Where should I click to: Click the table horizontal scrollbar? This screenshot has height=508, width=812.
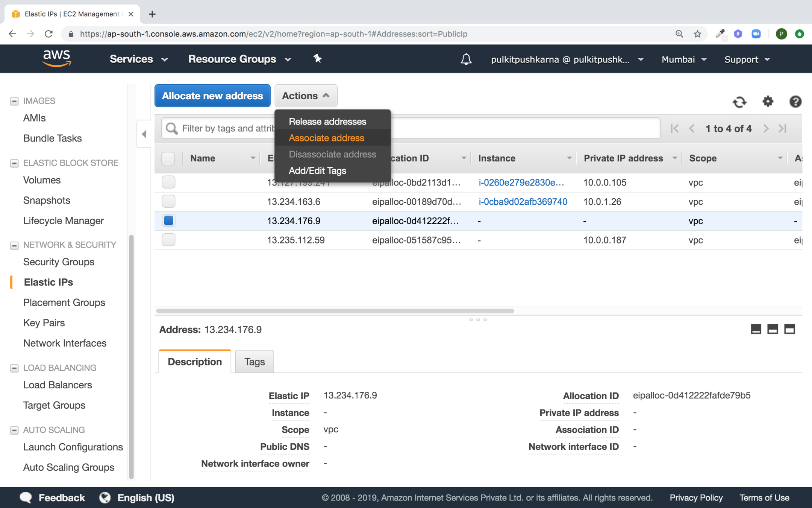(335, 311)
